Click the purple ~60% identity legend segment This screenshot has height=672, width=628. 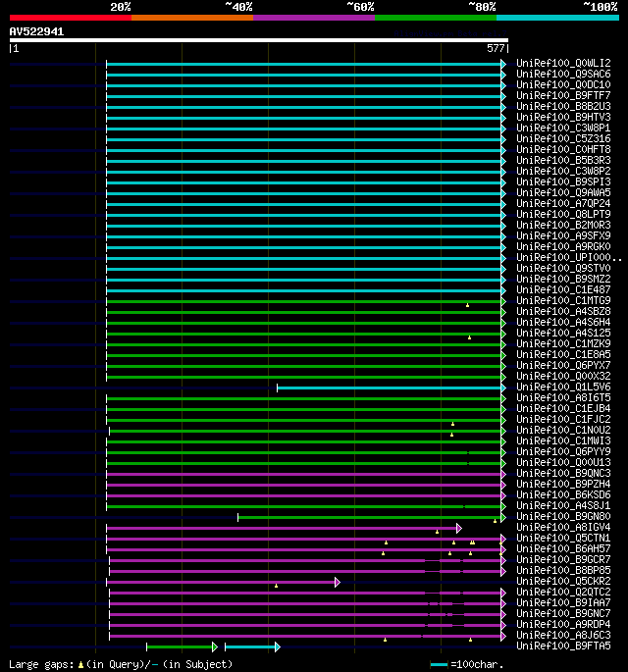coord(314,18)
